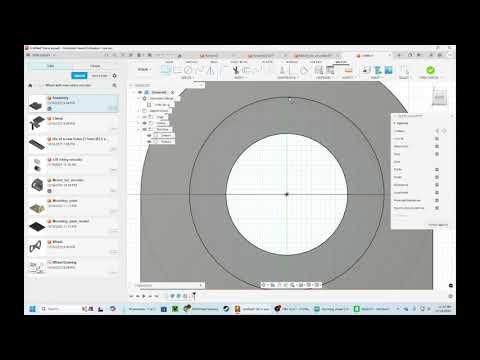Click the green Finish Sketch checkmark
Screen dimensions: 480x360
coord(430,70)
